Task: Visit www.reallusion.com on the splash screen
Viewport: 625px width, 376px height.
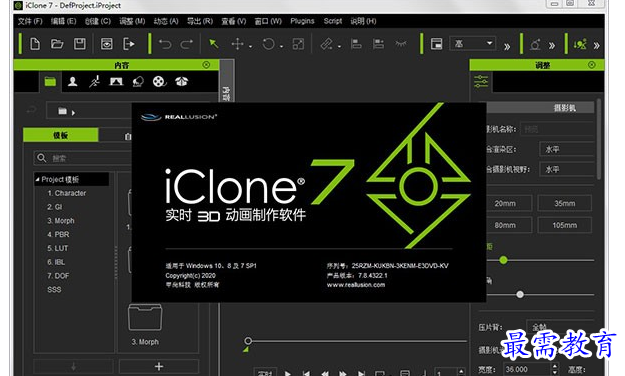Action: (356, 285)
